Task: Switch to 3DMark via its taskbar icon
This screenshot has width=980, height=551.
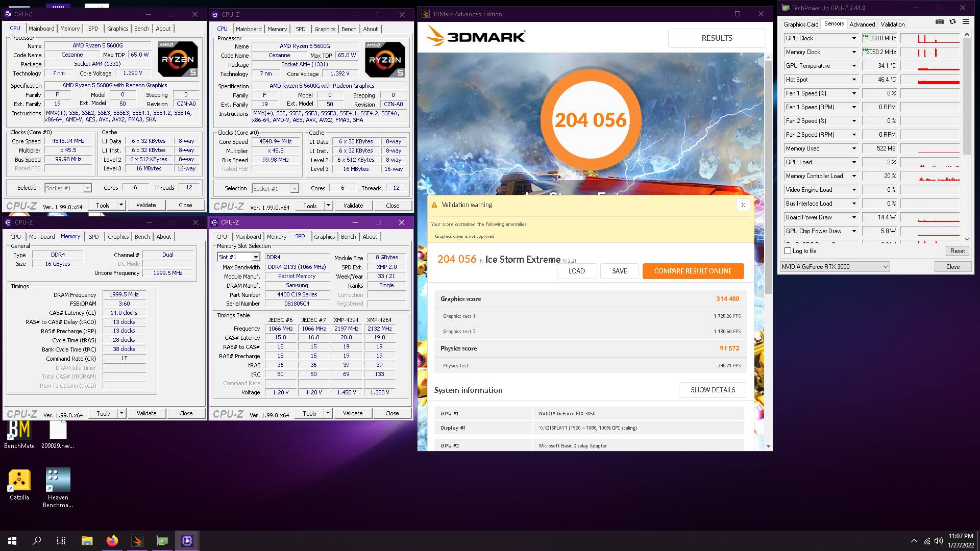Action: [137, 541]
